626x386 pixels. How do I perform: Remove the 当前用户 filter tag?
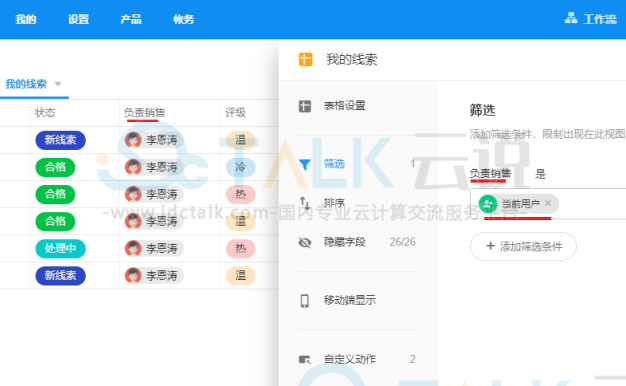pyautogui.click(x=548, y=203)
